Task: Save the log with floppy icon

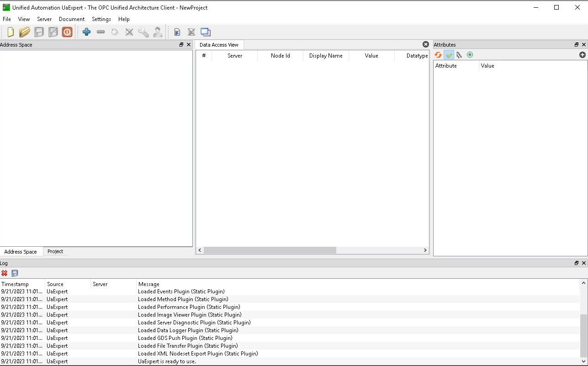Action: pyautogui.click(x=15, y=273)
